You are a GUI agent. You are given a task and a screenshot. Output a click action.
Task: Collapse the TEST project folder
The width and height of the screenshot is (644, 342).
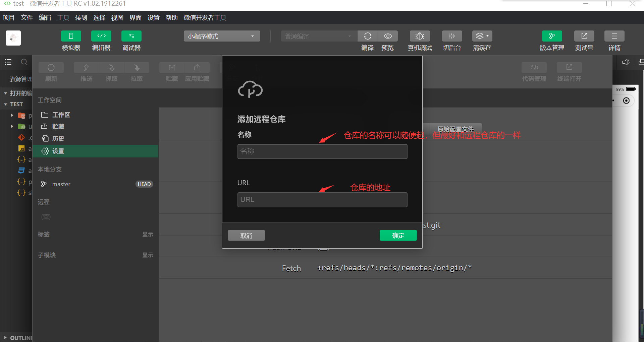click(x=6, y=104)
